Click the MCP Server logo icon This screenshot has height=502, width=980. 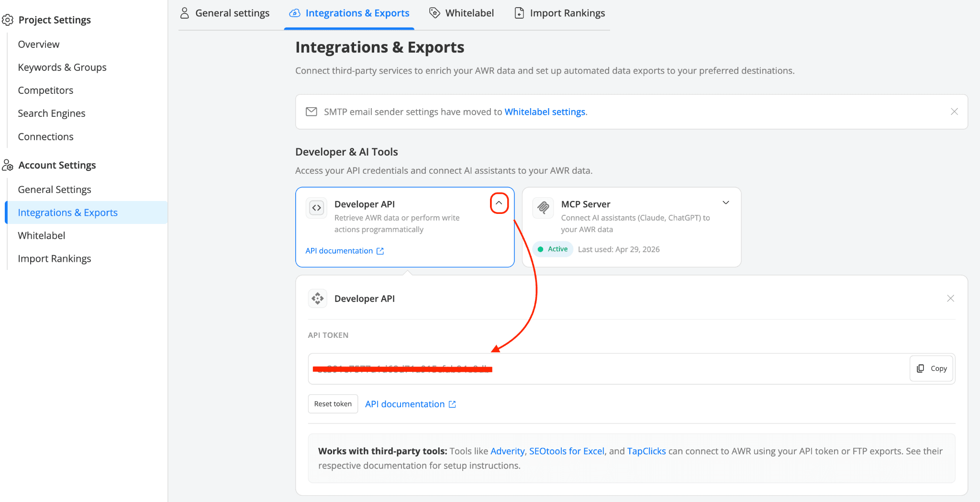pyautogui.click(x=543, y=208)
